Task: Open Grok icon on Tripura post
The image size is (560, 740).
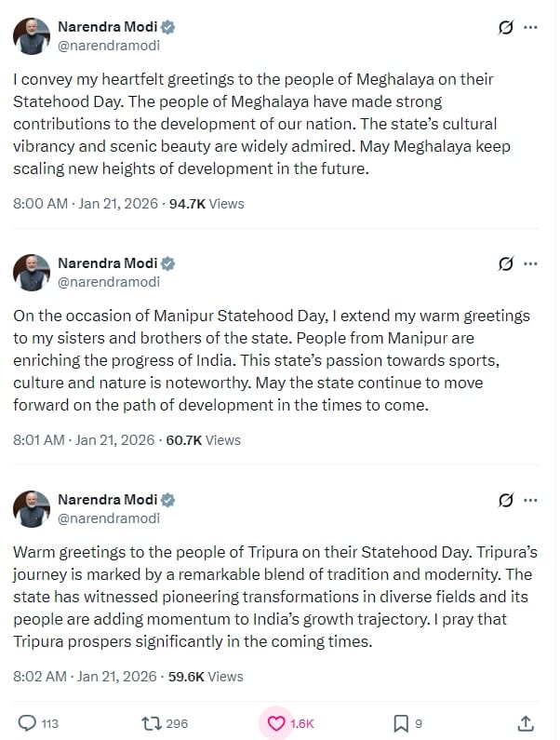Action: [505, 501]
